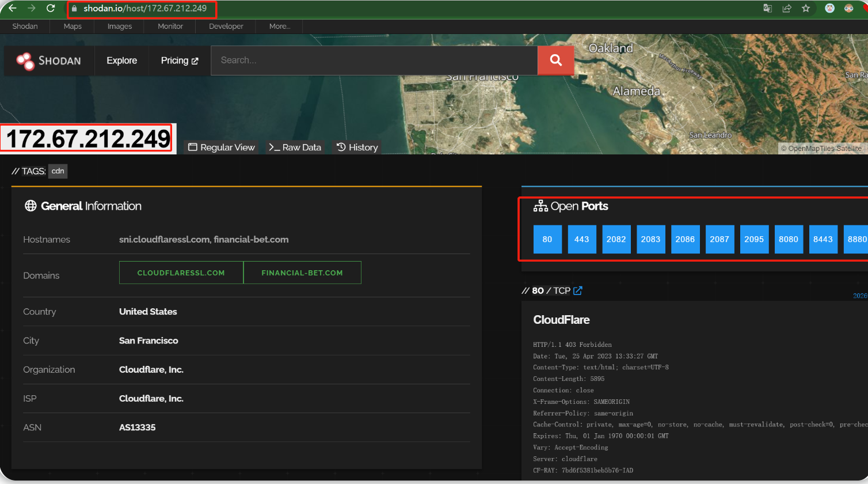Open the profile avatar with glasses
The width and height of the screenshot is (868, 484).
coord(848,8)
